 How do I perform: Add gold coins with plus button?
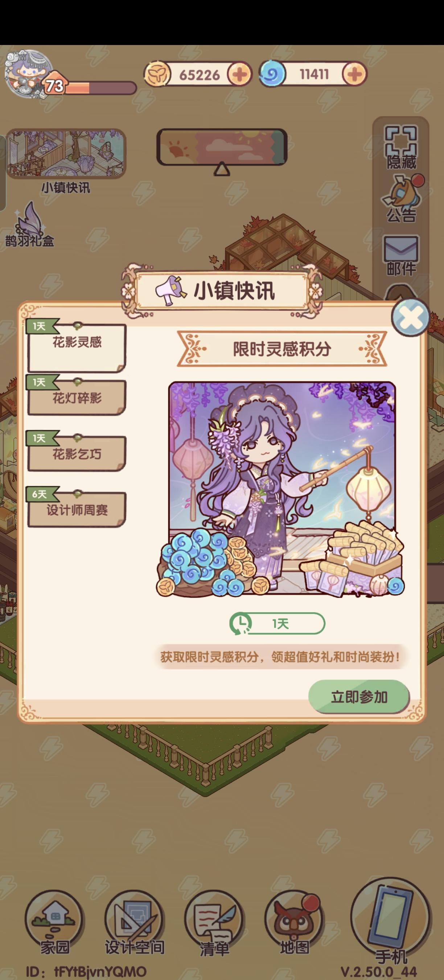tap(240, 74)
